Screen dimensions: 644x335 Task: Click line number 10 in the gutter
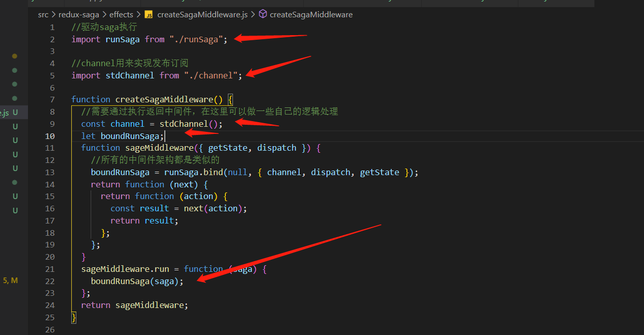pyautogui.click(x=50, y=136)
